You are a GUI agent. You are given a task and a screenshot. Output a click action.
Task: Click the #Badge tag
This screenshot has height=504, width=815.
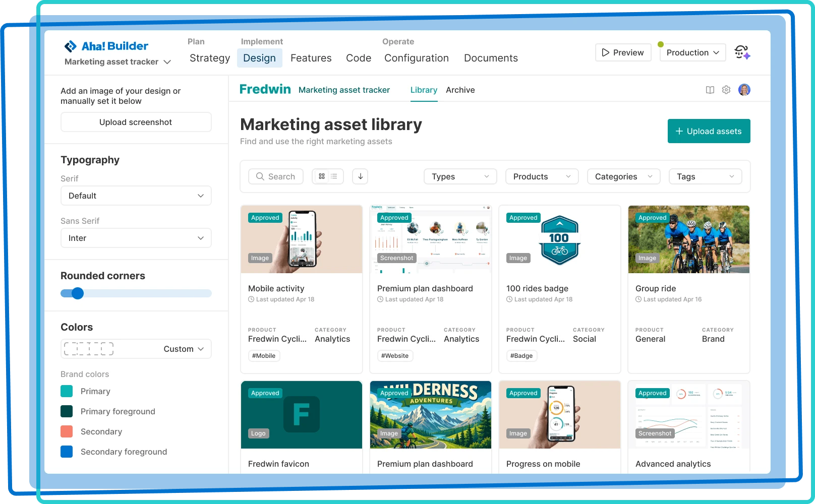coord(521,356)
